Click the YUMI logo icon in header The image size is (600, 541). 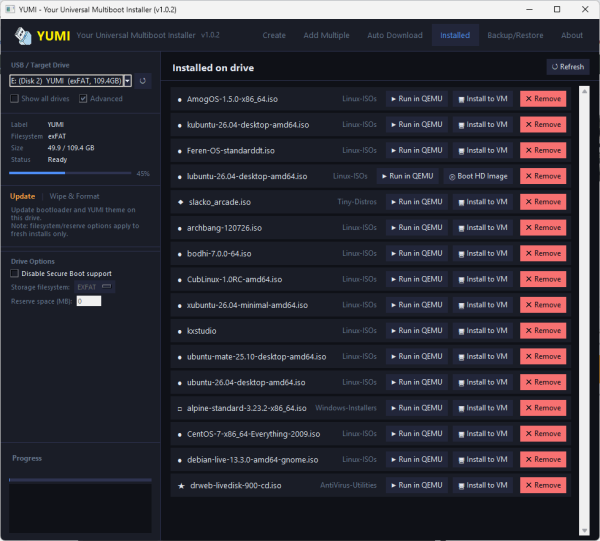[x=23, y=36]
